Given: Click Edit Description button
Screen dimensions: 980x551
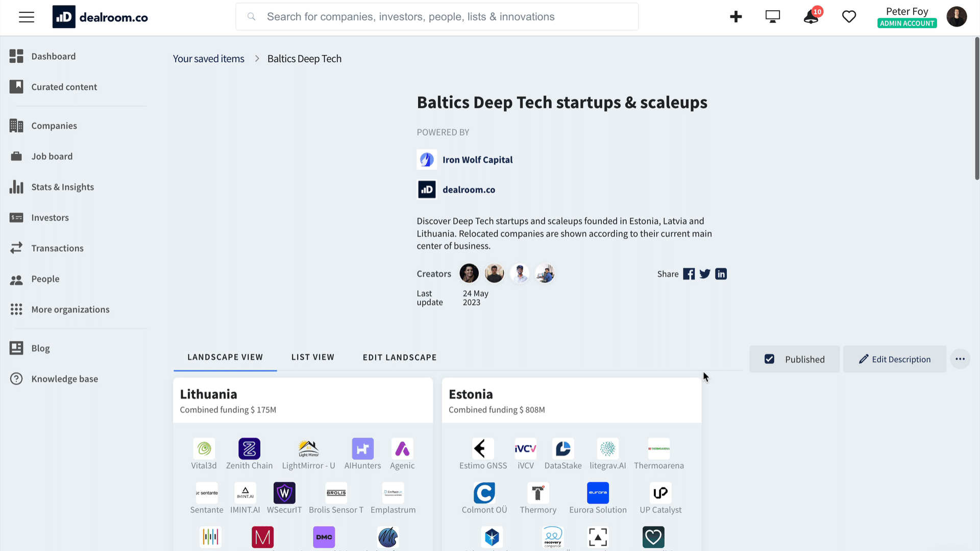Looking at the screenshot, I should pyautogui.click(x=894, y=359).
